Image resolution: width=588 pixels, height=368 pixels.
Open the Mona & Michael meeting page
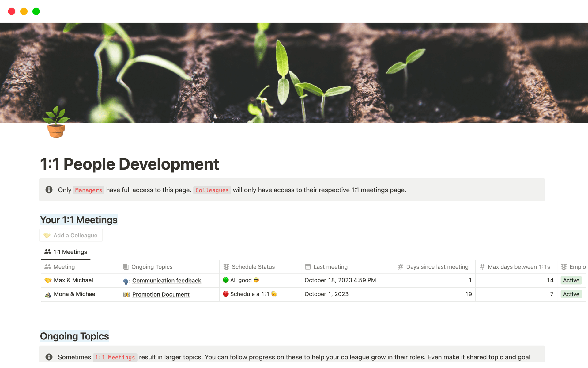point(75,294)
